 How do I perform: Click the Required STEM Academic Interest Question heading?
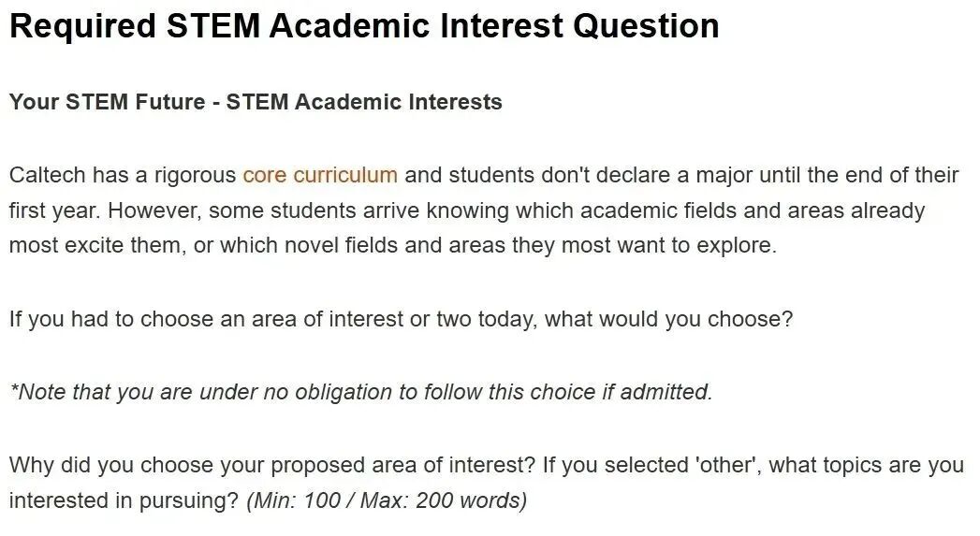364,26
